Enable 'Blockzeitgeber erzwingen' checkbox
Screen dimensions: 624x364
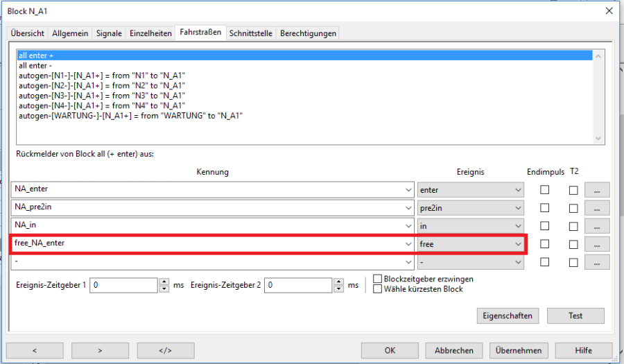378,279
